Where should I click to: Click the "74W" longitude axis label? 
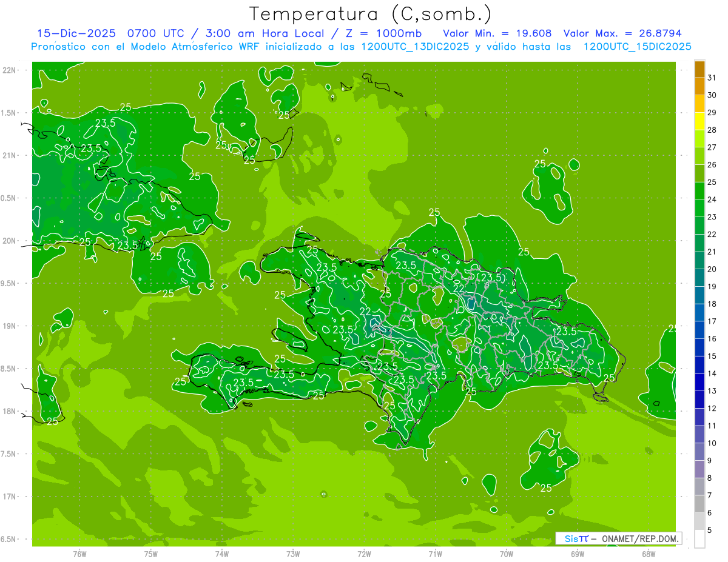click(x=222, y=554)
